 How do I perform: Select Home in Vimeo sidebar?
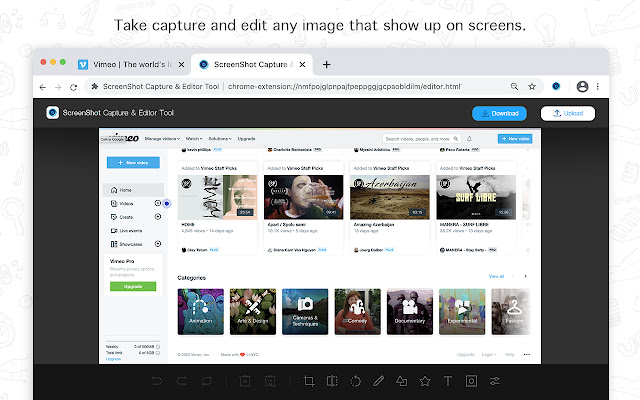point(134,190)
